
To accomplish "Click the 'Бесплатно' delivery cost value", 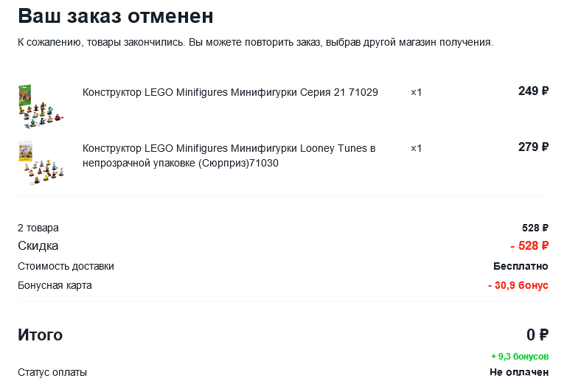I will pyautogui.click(x=521, y=266).
